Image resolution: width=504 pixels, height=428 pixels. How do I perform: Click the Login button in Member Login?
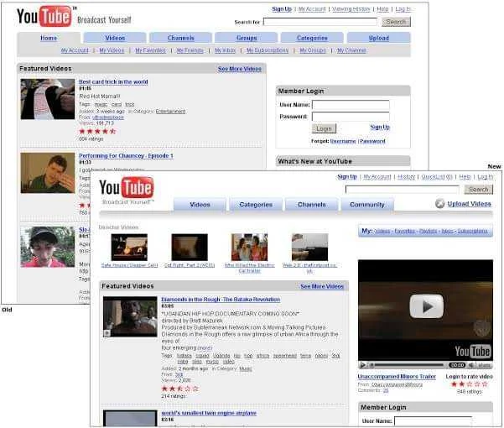coord(324,128)
